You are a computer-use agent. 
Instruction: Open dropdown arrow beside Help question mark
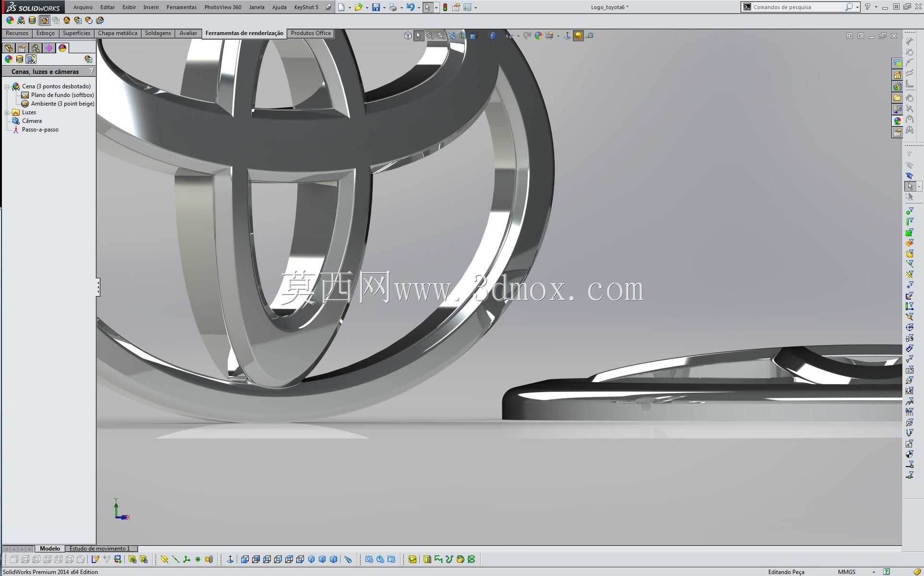click(x=876, y=7)
